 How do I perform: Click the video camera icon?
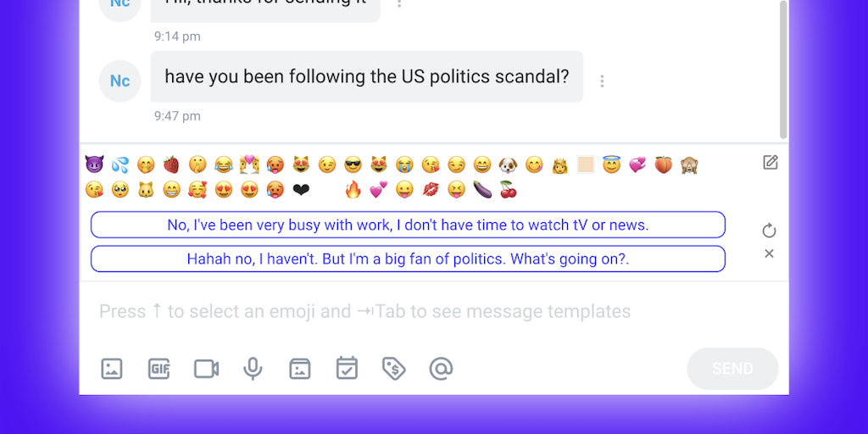point(206,369)
